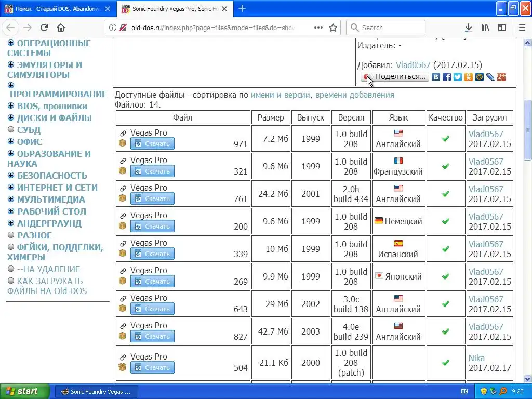Image resolution: width=532 pixels, height=399 pixels.
Task: Bookmark this page with star icon
Action: 333,28
